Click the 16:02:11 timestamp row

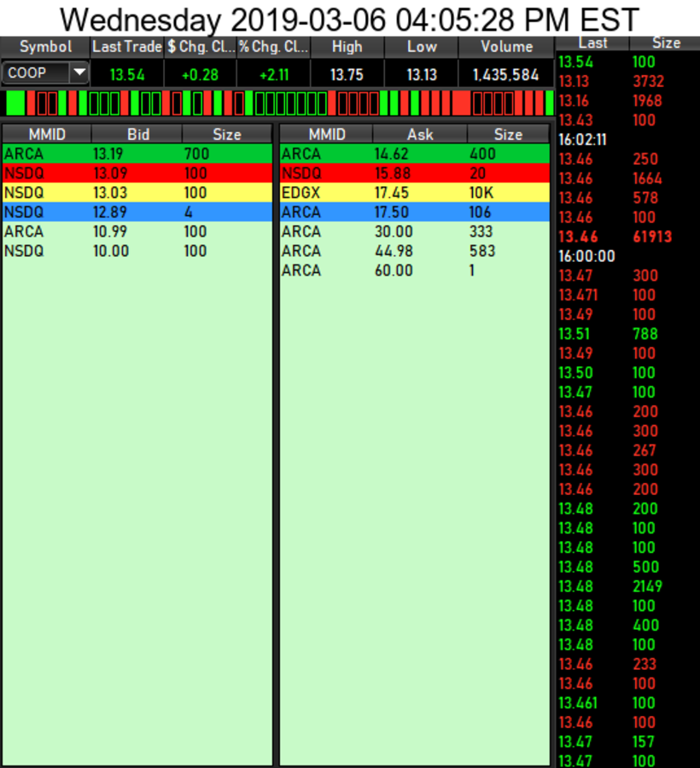628,140
